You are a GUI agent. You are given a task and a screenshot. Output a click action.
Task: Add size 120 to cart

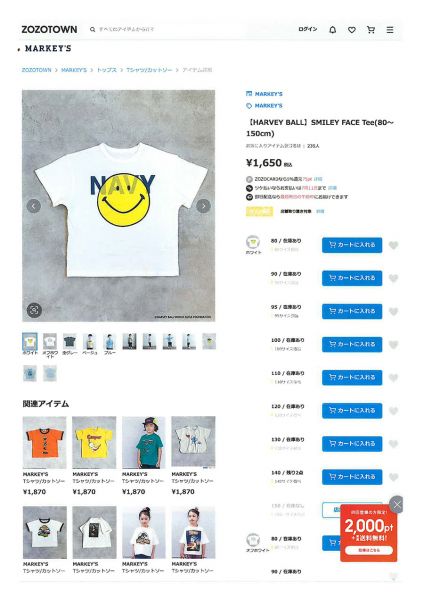(352, 410)
